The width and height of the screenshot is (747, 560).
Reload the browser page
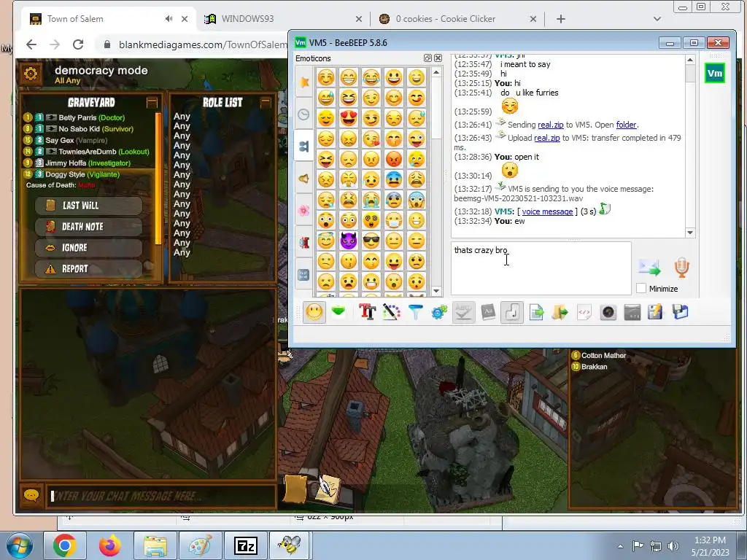click(x=78, y=44)
